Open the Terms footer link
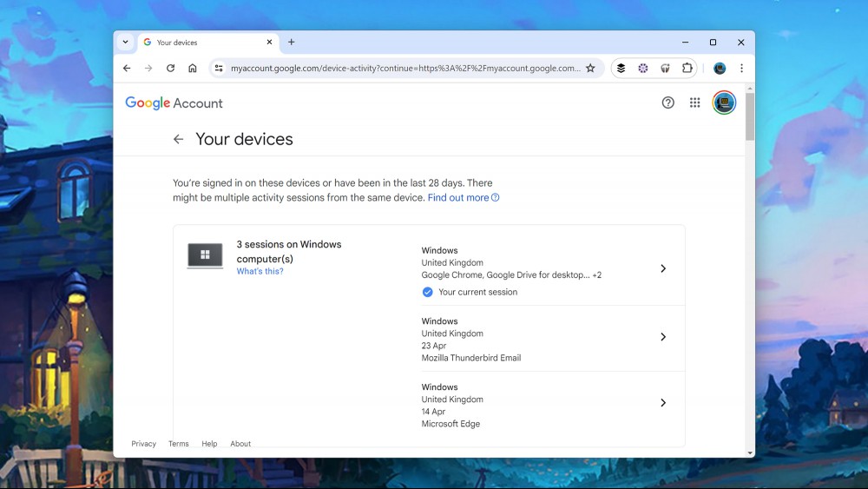Screen dimensions: 868x489 coord(178,444)
